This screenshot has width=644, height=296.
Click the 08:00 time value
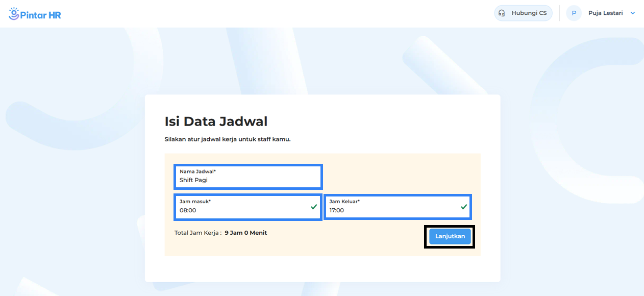tap(188, 210)
